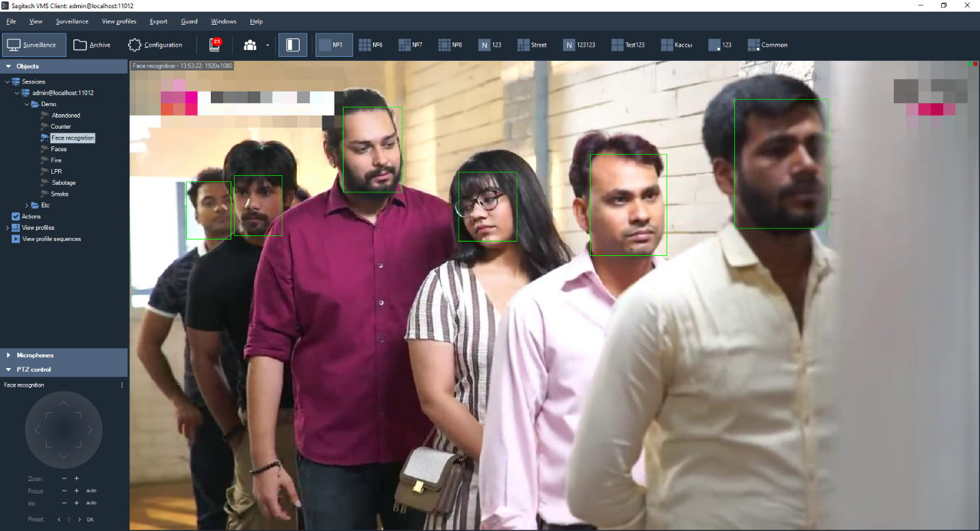980x531 pixels.
Task: Collapse the Demo folder in the tree
Action: 27,104
